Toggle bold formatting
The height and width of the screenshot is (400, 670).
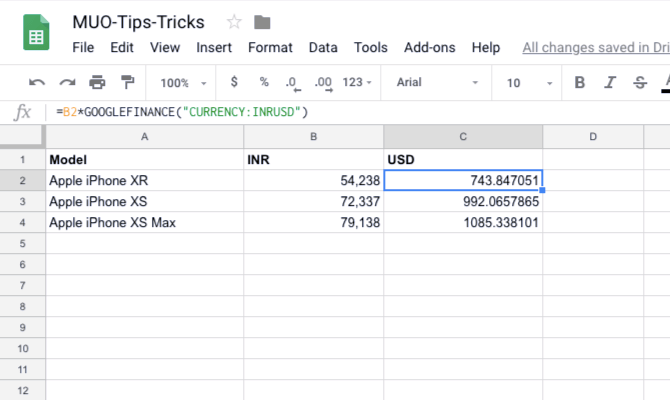[580, 83]
